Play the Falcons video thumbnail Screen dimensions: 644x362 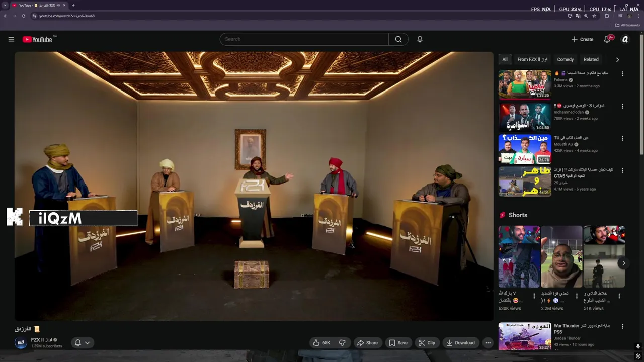pos(525,84)
